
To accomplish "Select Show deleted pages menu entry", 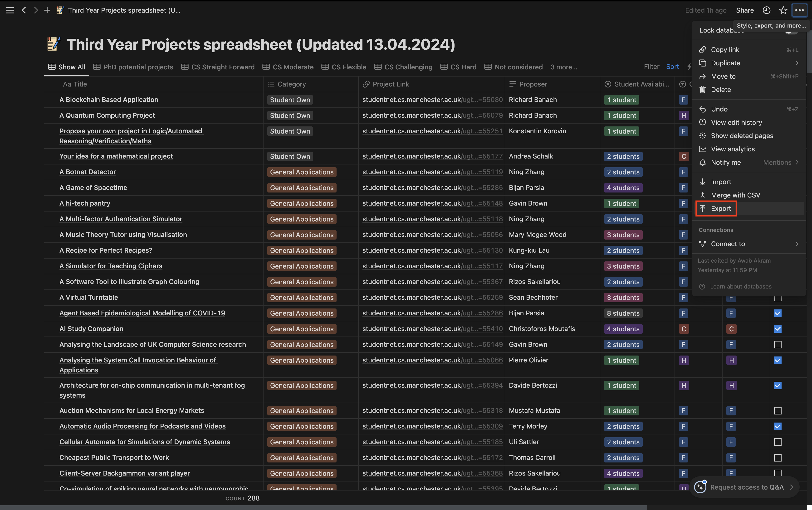I will pyautogui.click(x=749, y=136).
